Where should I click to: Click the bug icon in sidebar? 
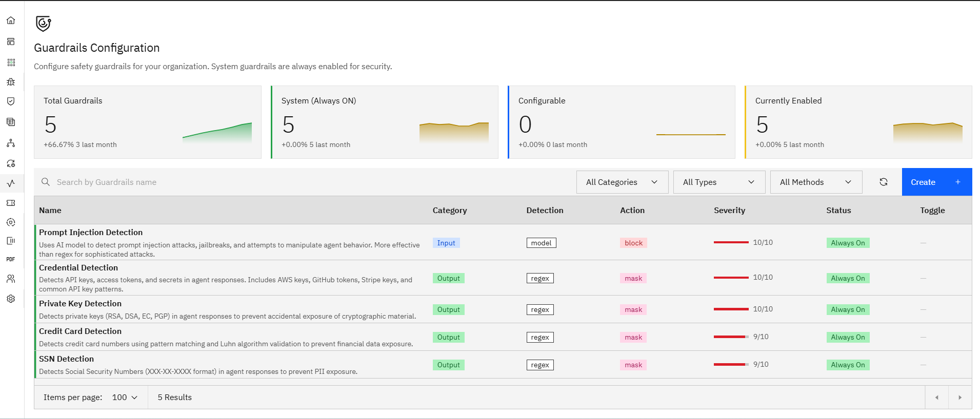[11, 82]
